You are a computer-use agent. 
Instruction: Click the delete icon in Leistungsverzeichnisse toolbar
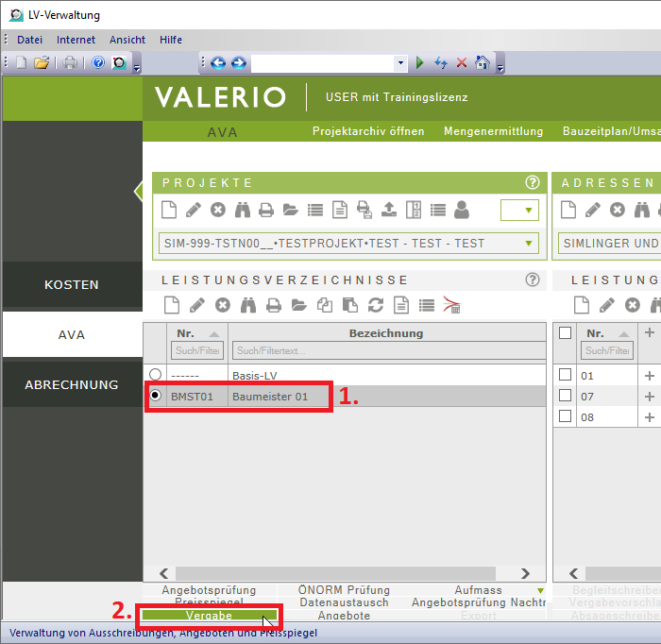pos(223,305)
